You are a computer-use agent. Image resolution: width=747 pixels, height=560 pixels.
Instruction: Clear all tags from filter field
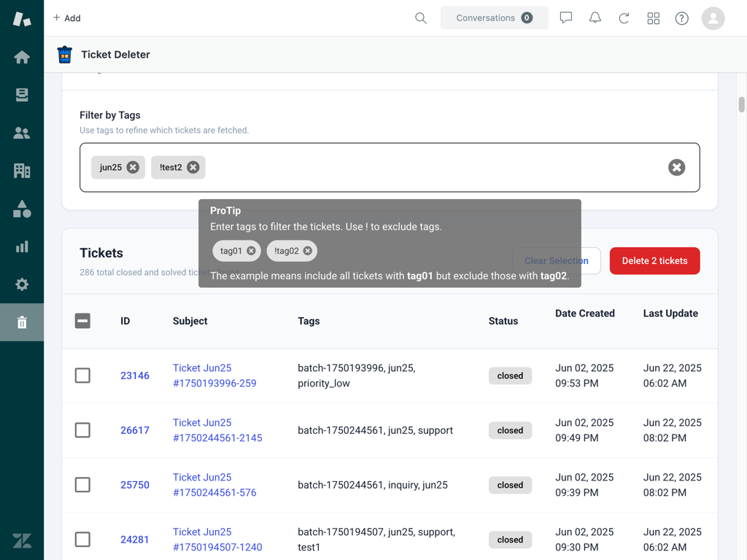(676, 168)
